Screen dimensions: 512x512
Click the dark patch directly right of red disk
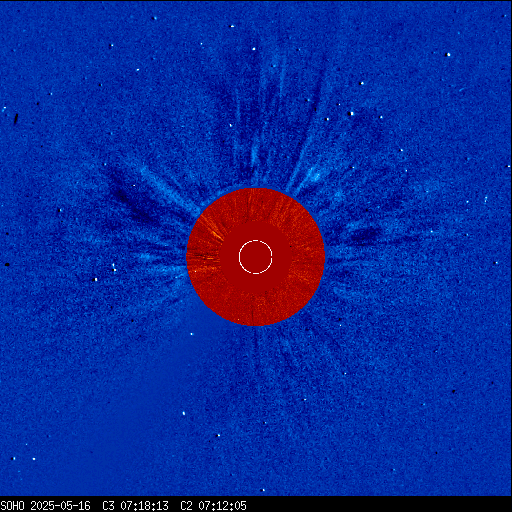363,234
